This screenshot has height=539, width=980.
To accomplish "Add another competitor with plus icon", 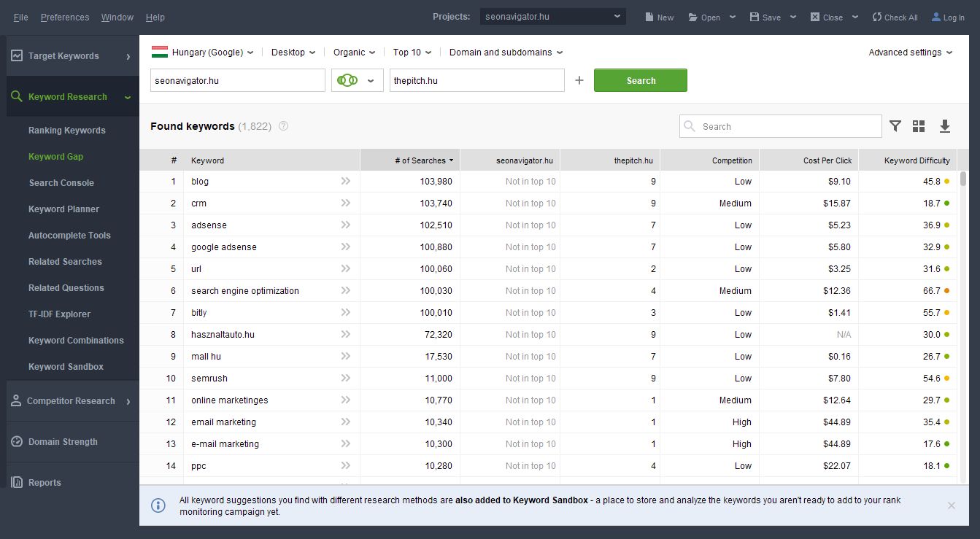I will [579, 80].
